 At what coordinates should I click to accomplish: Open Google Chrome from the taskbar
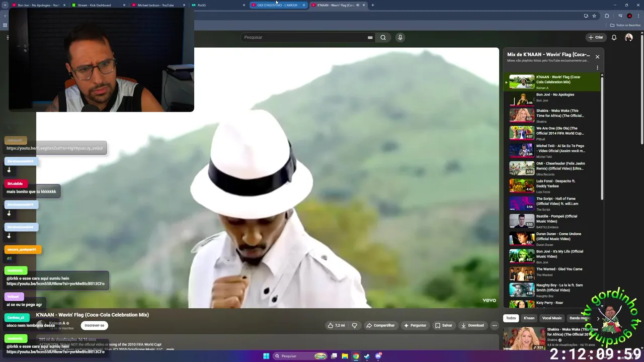click(356, 356)
